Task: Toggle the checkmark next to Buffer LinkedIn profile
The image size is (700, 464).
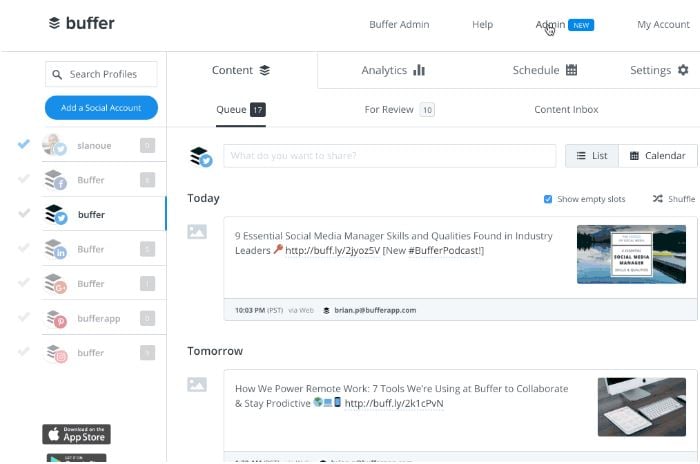Action: [24, 247]
